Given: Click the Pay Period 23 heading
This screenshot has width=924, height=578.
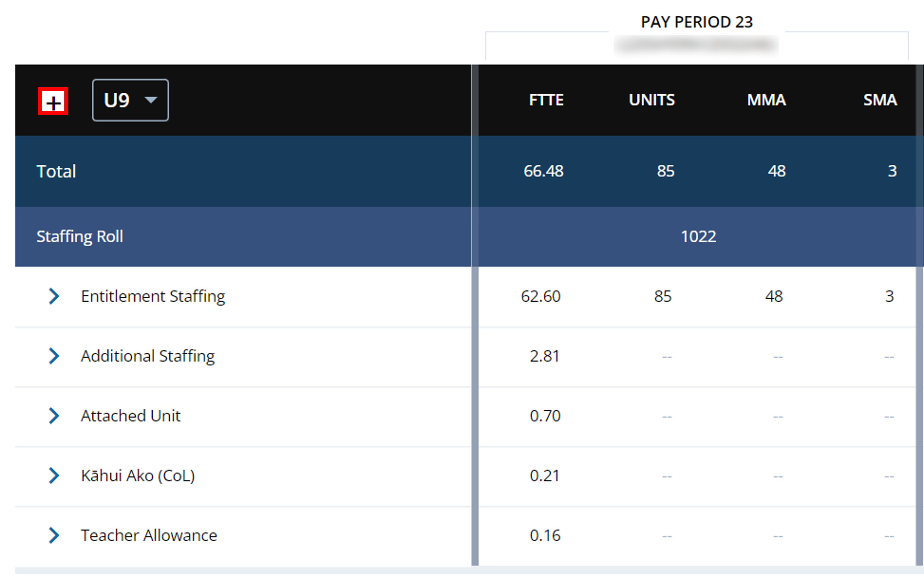Looking at the screenshot, I should (x=697, y=22).
